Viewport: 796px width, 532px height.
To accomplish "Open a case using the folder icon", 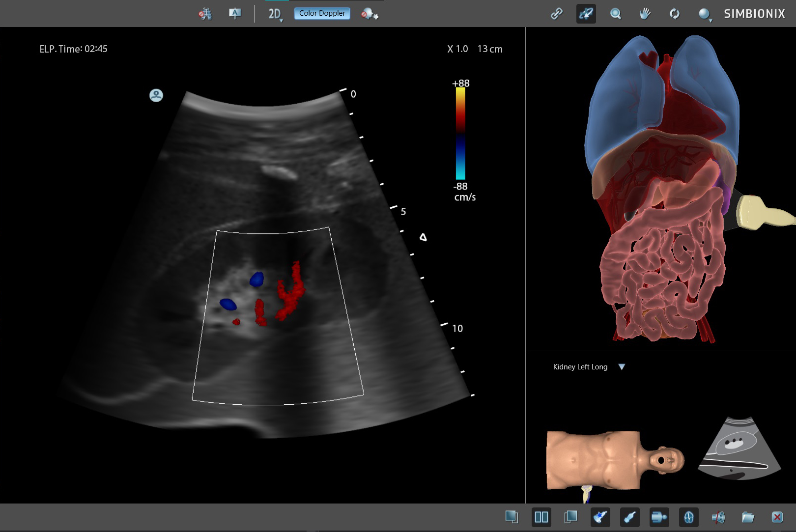I will click(747, 517).
